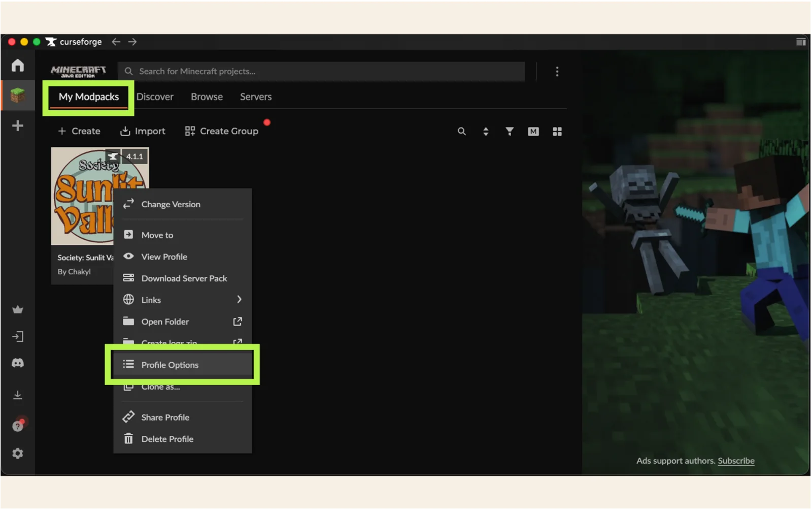Screen dimensions: 812x509
Task: Click the Minecraft Java Edition logo
Action: 78,72
